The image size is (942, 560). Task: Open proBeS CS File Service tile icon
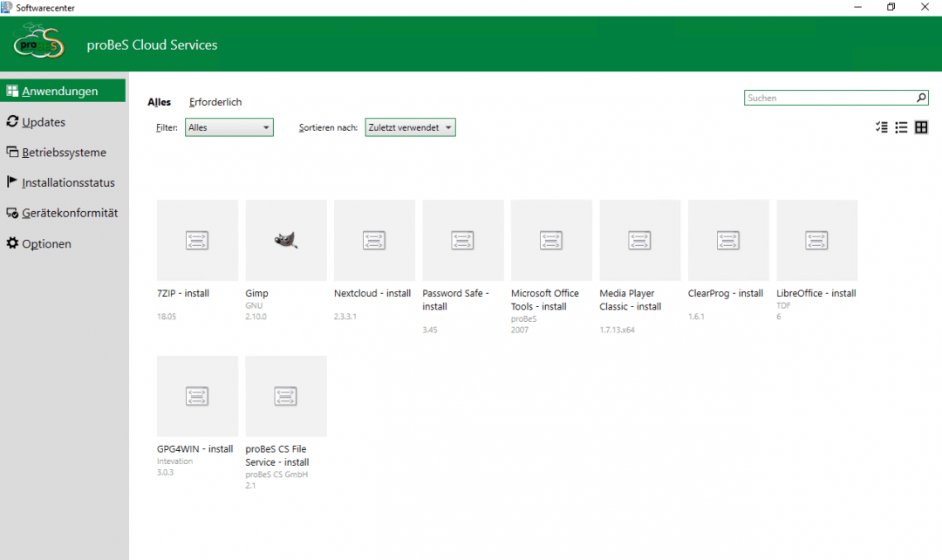point(286,396)
